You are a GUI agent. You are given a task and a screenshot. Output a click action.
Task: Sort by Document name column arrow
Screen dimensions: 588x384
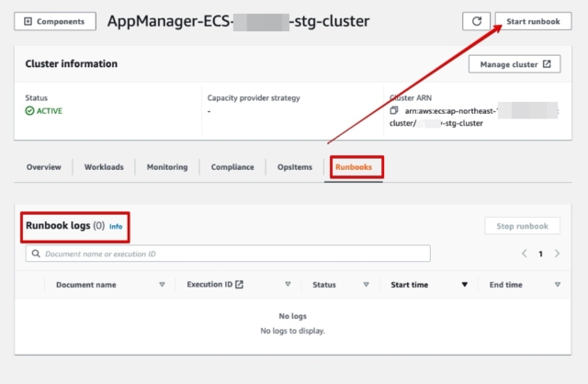pos(162,285)
